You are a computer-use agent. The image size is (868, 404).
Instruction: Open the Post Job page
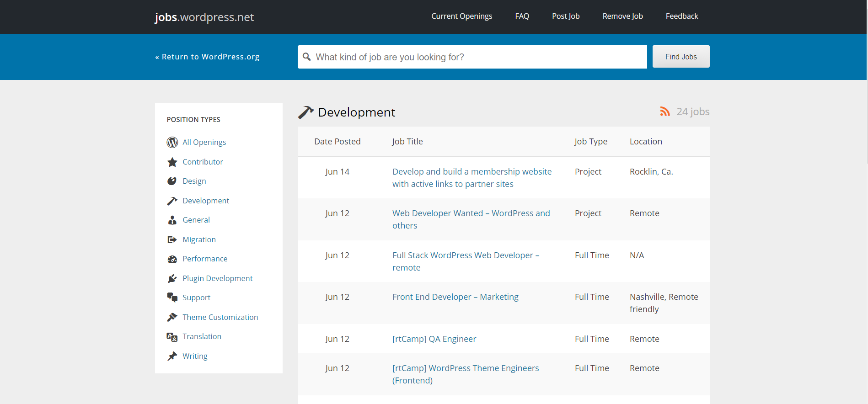(565, 16)
